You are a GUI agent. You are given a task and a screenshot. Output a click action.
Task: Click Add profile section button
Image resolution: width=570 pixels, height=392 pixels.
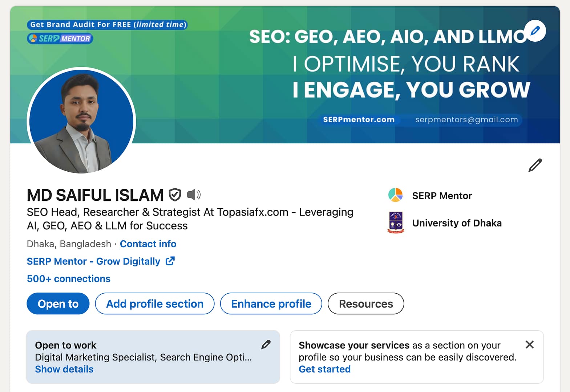point(154,303)
